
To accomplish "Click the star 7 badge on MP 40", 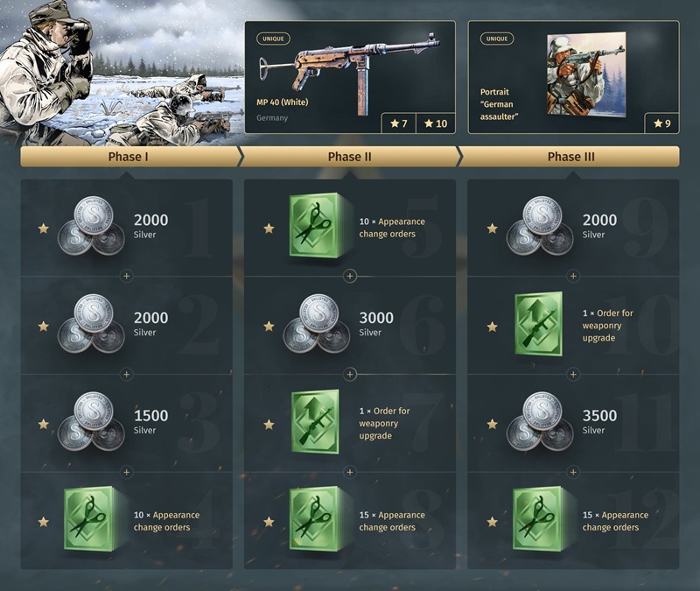I will click(x=399, y=123).
